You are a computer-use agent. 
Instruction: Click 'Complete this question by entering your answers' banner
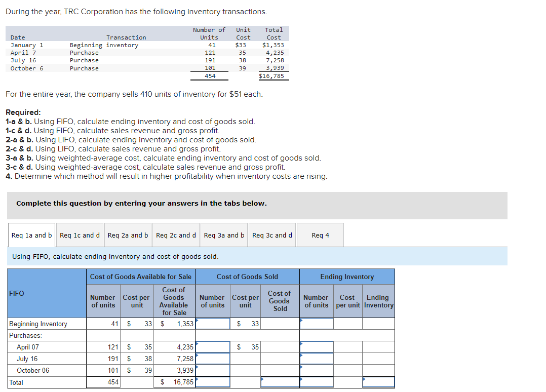257,206
